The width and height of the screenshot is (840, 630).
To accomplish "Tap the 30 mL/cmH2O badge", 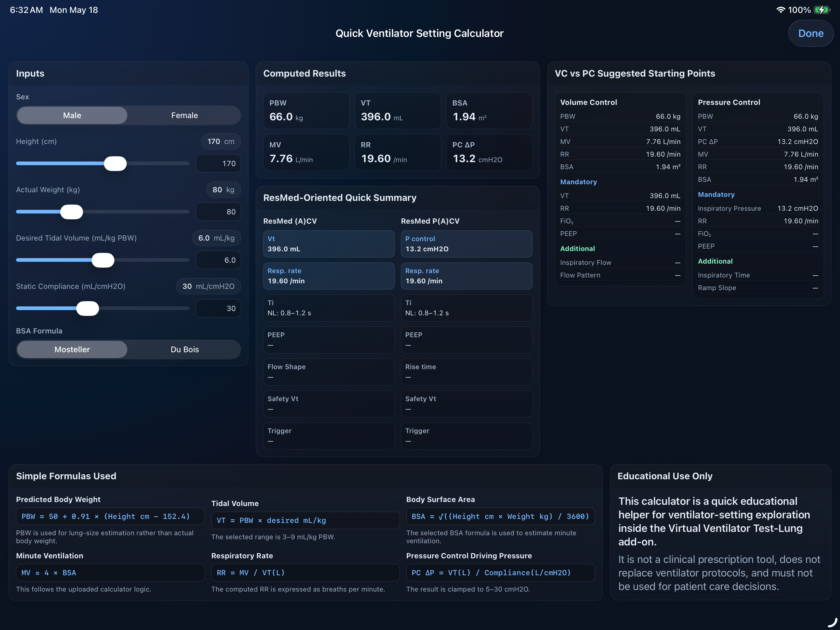I will [x=208, y=286].
